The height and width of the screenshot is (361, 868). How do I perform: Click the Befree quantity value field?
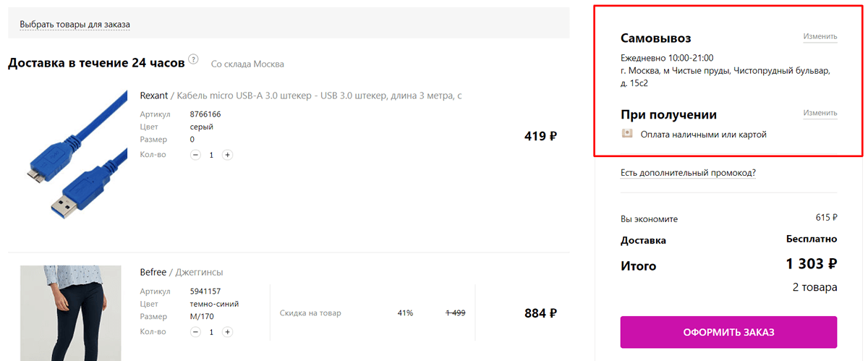pos(211,332)
